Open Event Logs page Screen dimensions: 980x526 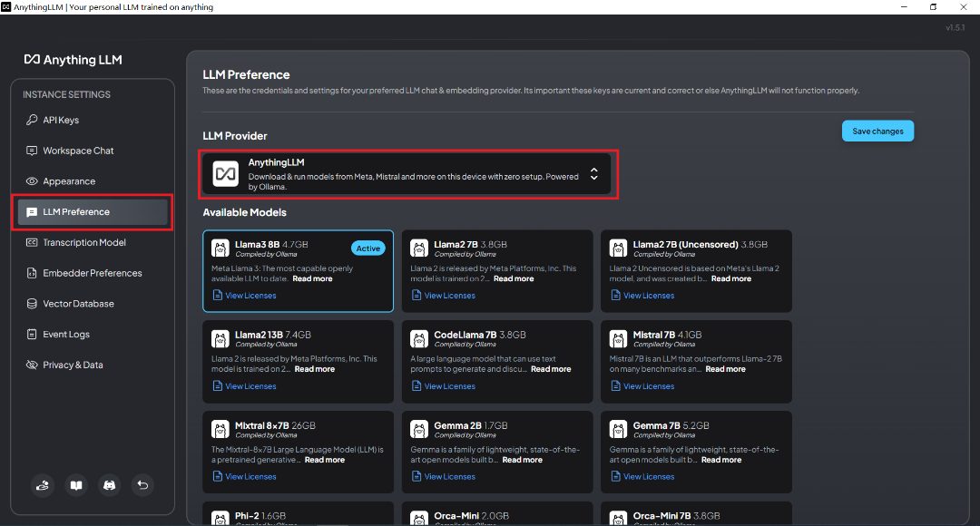pyautogui.click(x=93, y=335)
